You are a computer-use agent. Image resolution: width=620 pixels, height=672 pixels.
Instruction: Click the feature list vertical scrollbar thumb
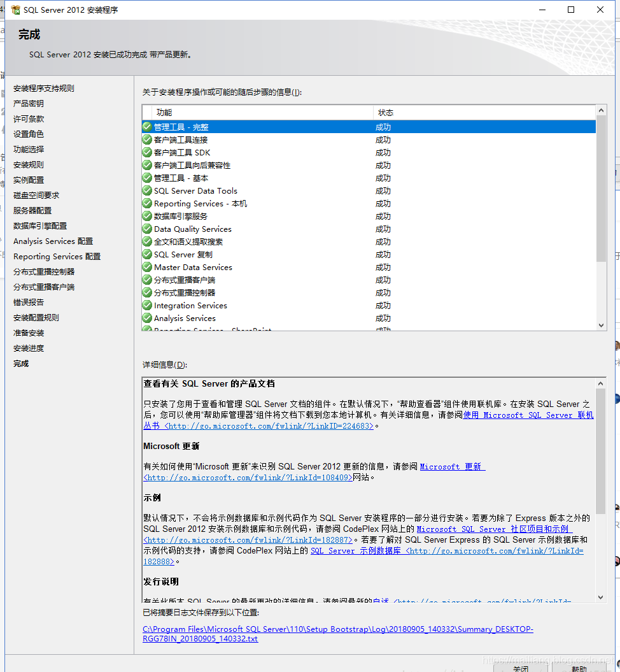601,189
